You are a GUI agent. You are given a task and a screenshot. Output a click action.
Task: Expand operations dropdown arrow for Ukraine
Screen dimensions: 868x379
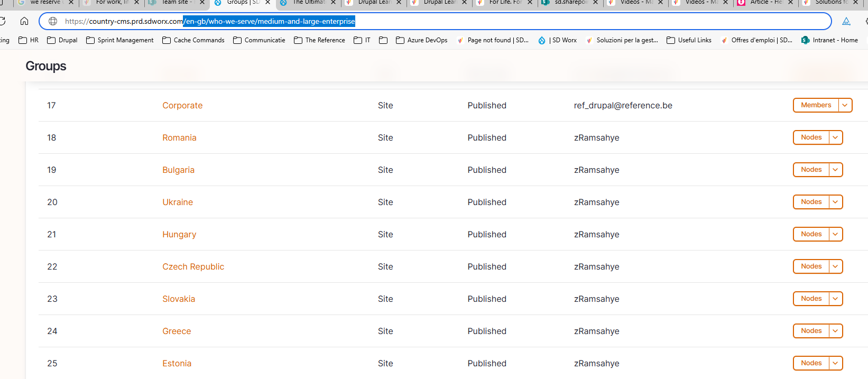tap(836, 202)
